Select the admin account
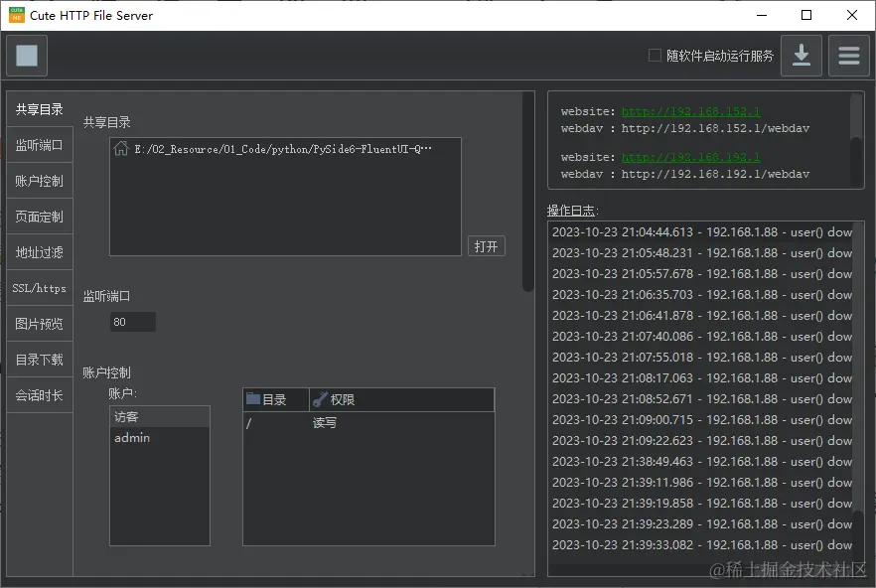876x588 pixels. point(160,438)
